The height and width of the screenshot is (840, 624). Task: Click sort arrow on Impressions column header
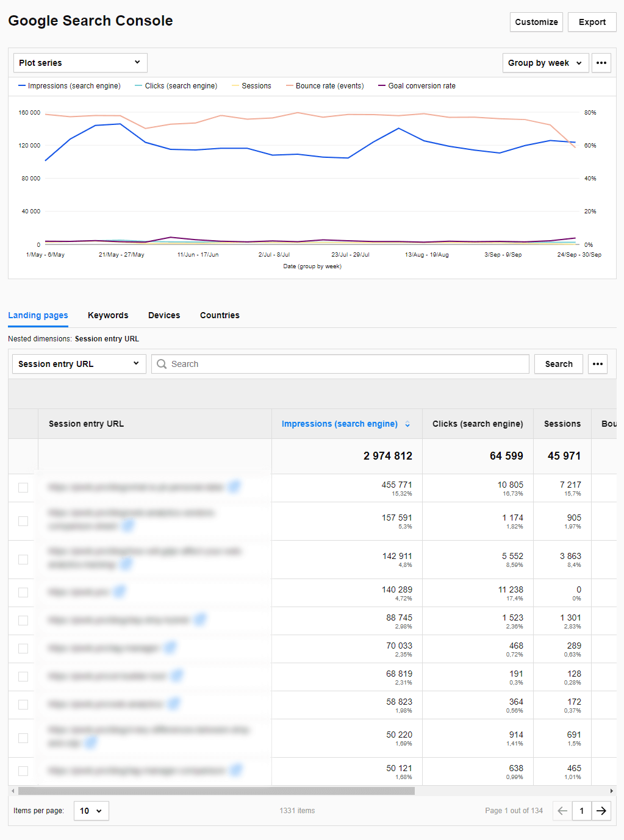(407, 424)
